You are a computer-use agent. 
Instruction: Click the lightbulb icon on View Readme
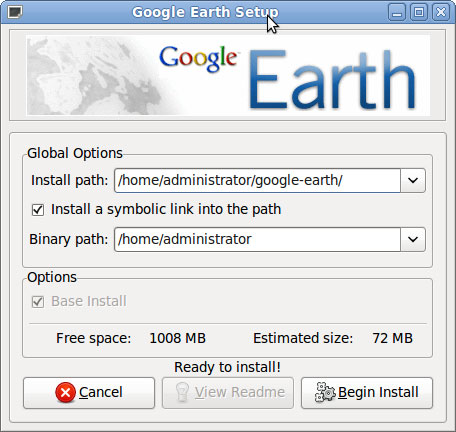pyautogui.click(x=182, y=392)
